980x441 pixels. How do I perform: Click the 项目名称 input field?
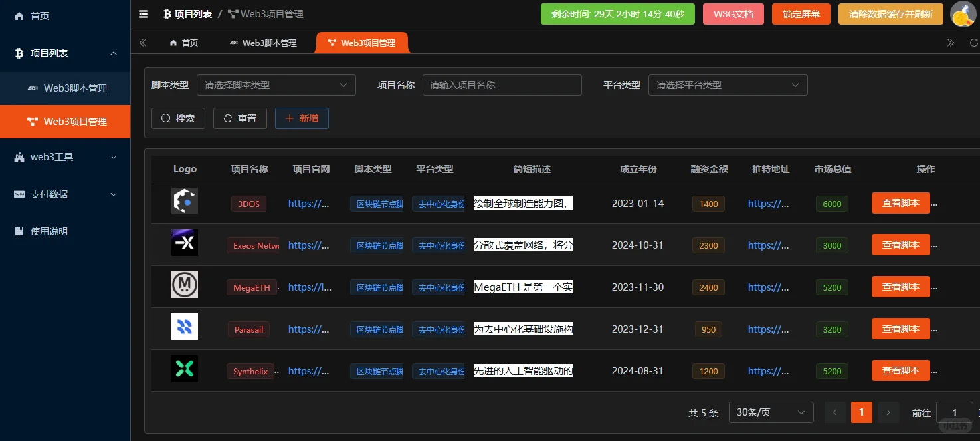tap(502, 85)
